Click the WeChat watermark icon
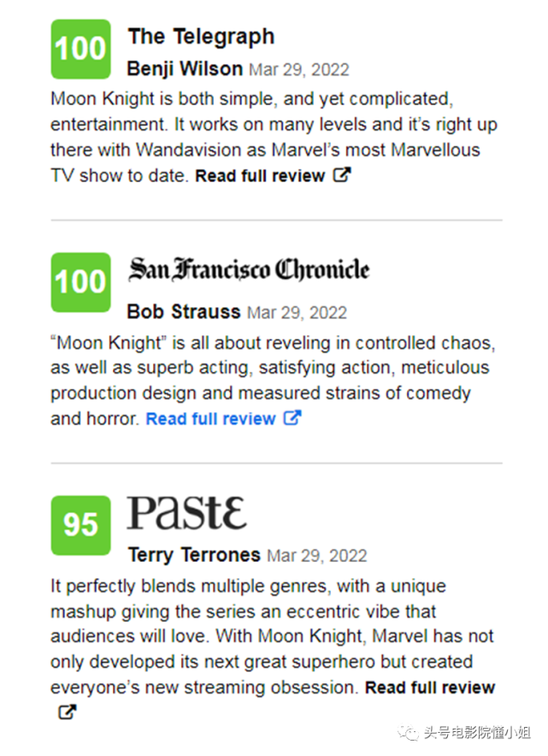Screen dimensions: 548x756 coord(410,733)
